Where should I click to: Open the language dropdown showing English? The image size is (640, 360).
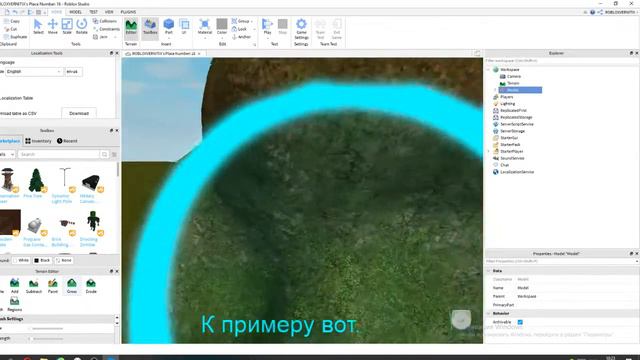pos(33,71)
